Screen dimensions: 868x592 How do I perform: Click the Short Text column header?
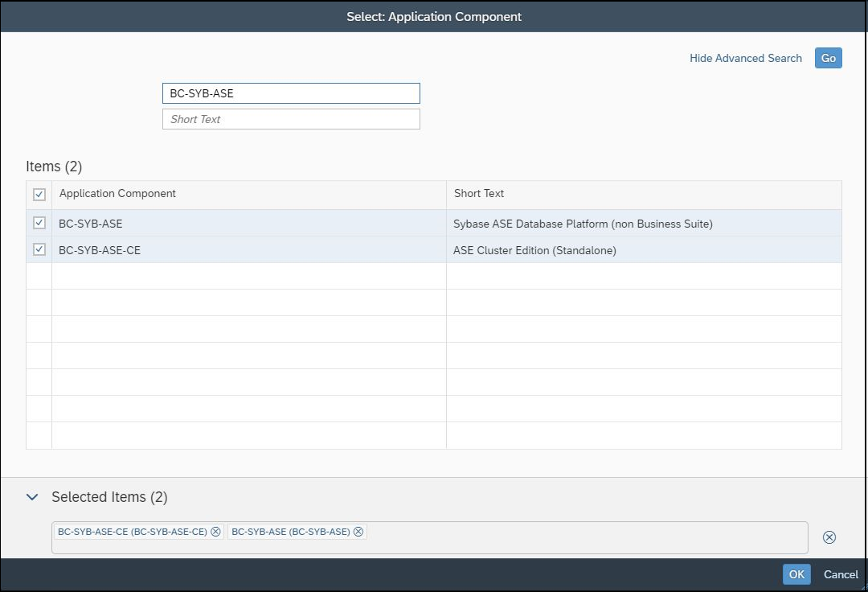point(479,194)
